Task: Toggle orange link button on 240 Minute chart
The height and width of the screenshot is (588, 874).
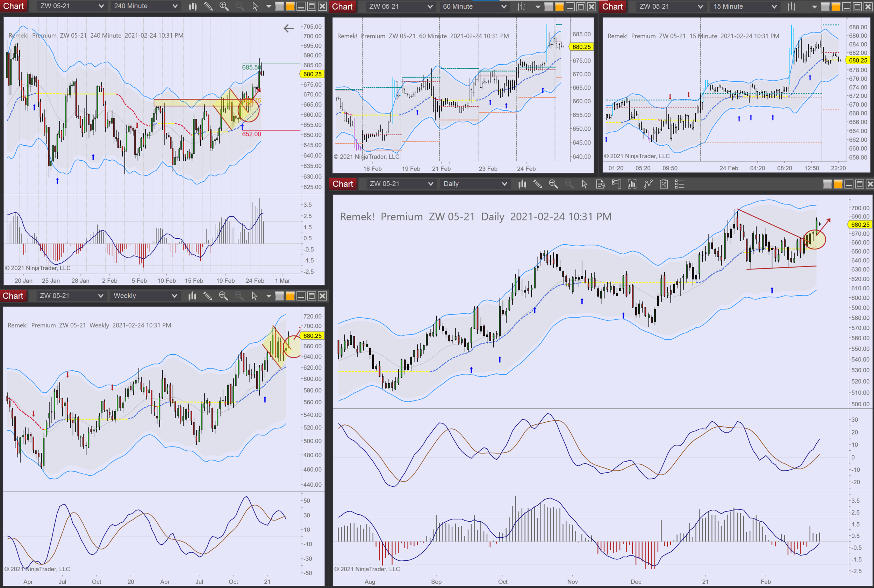Action: pyautogui.click(x=290, y=6)
